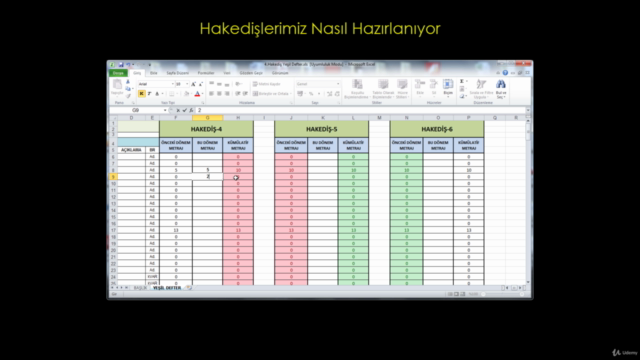This screenshot has width=640, height=360.
Task: Decrease the indent of the cell
Action: [238, 94]
